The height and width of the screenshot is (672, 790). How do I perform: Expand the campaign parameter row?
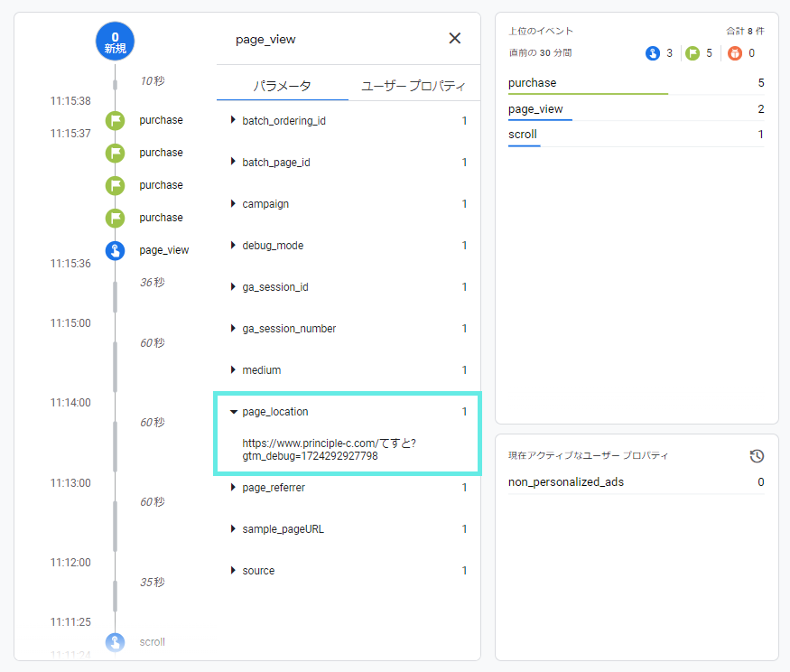coord(265,204)
